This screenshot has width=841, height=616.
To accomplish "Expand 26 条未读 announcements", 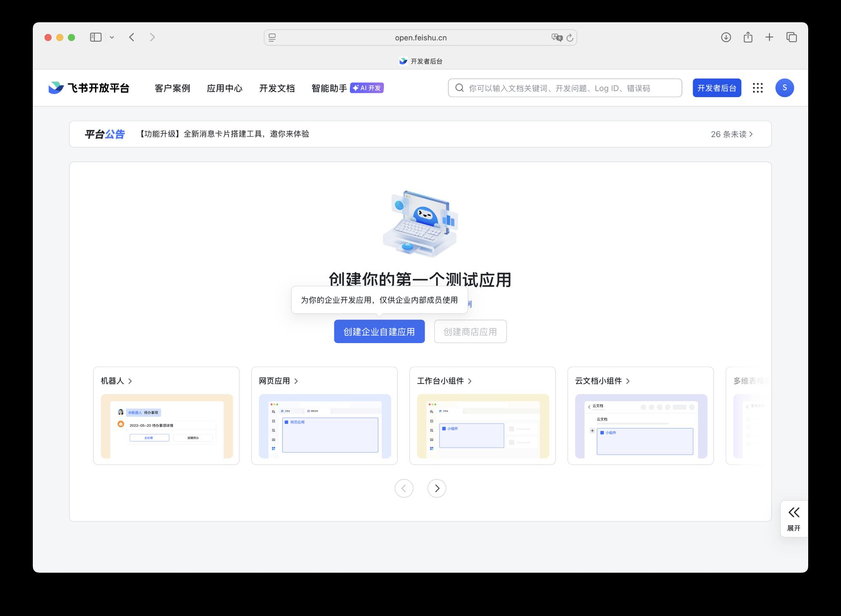I will click(732, 134).
